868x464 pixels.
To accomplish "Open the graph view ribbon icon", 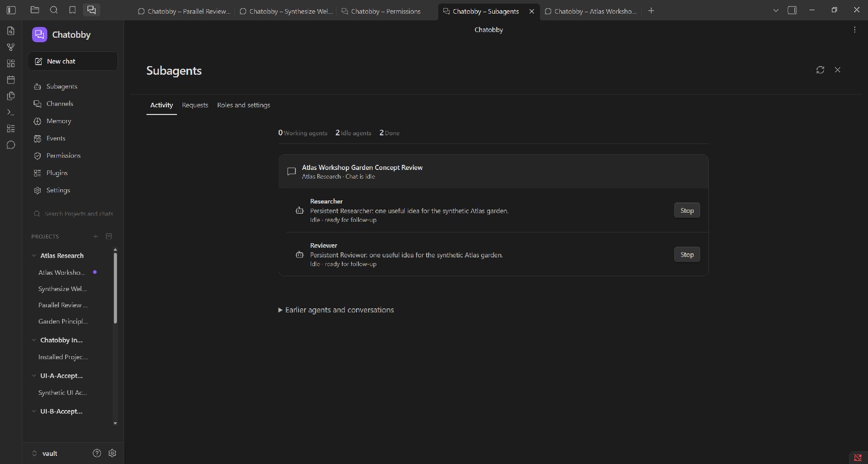I will click(11, 47).
